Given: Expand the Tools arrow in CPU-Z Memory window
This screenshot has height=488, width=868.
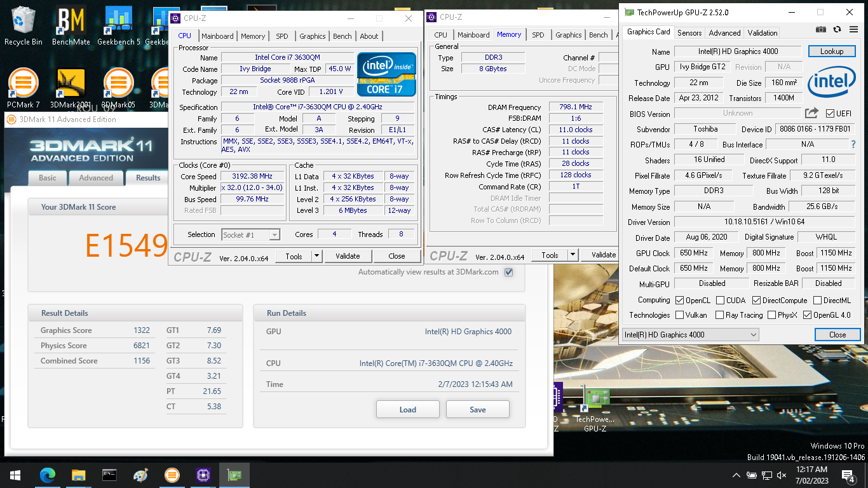Looking at the screenshot, I should (x=573, y=255).
